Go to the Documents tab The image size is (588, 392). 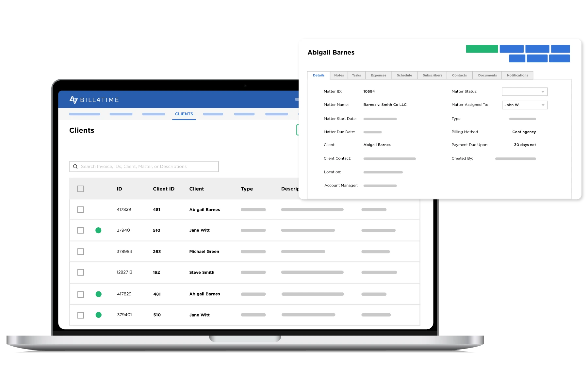click(487, 75)
